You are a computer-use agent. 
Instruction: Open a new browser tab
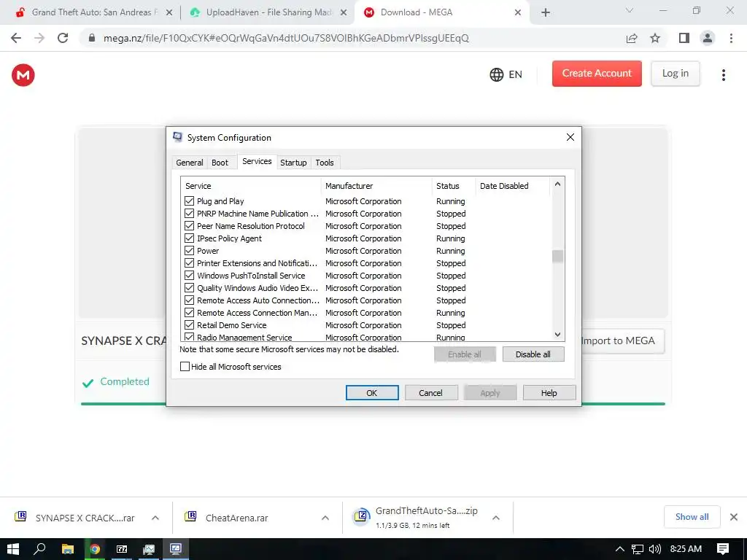546,12
